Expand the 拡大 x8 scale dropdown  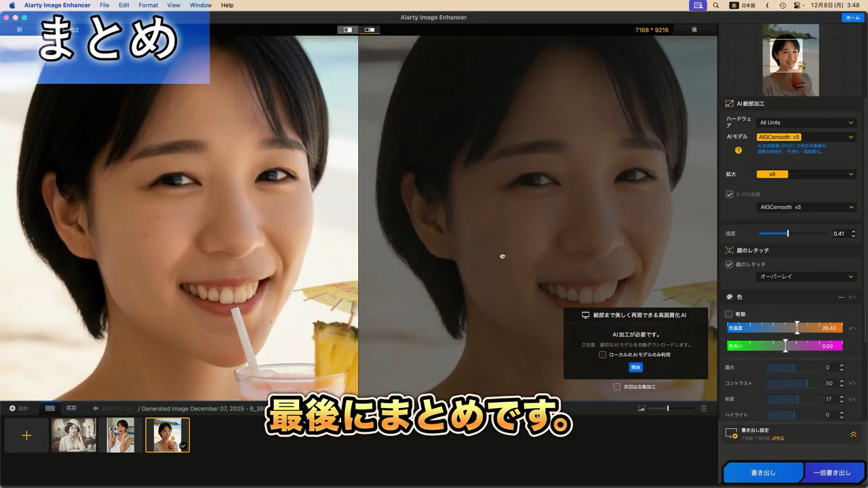point(806,174)
